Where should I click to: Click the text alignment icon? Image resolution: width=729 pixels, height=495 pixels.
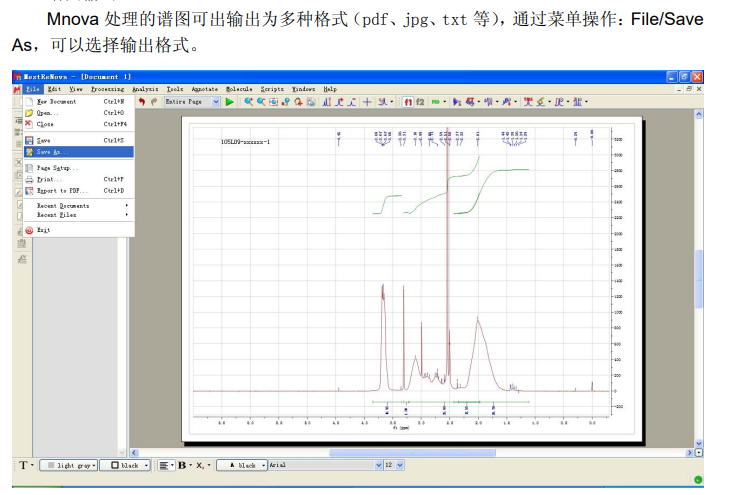[164, 465]
